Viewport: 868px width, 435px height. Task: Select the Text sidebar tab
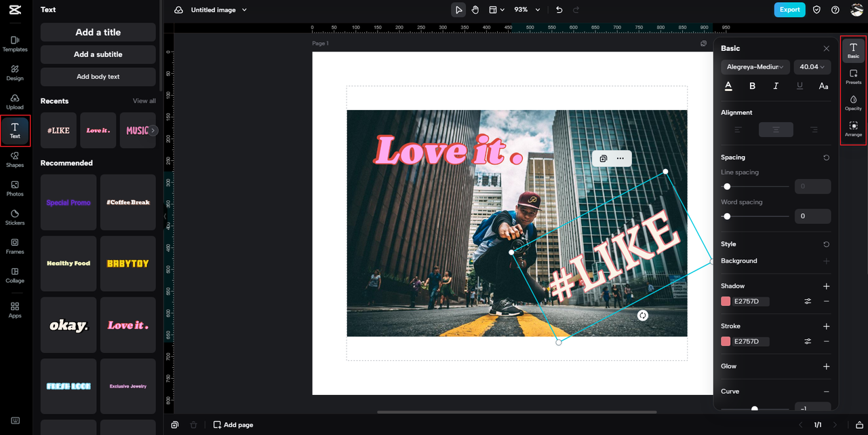(x=15, y=131)
